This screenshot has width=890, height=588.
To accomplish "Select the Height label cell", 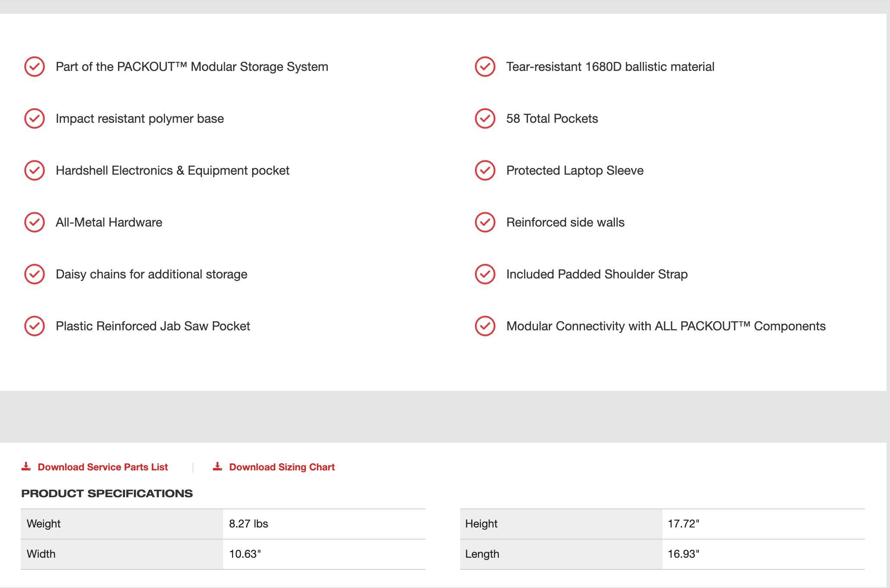I will click(x=561, y=524).
